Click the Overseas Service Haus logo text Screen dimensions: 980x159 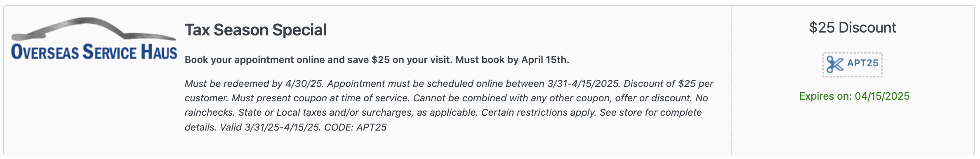pyautogui.click(x=94, y=52)
